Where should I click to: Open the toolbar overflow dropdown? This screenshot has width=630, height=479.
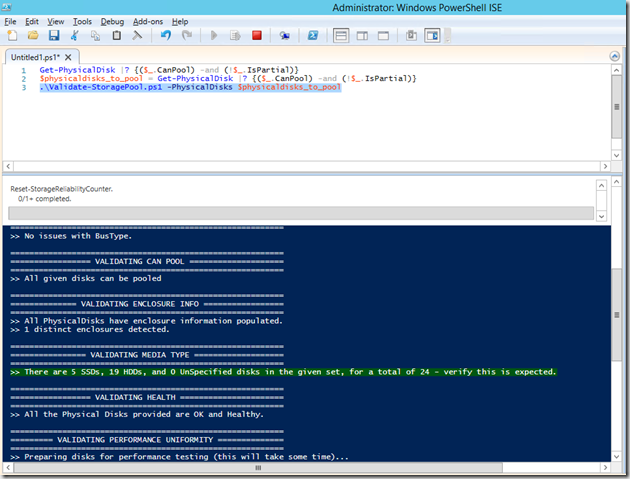448,36
